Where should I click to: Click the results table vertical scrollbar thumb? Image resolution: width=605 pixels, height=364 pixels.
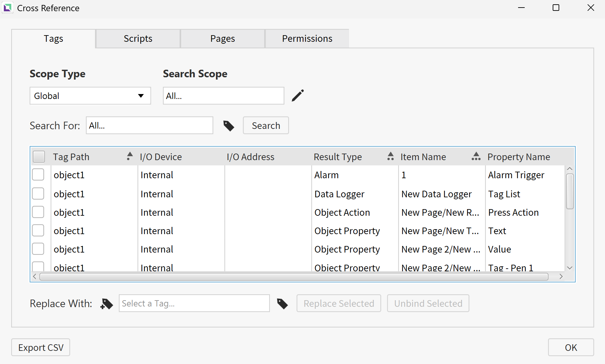pyautogui.click(x=570, y=191)
